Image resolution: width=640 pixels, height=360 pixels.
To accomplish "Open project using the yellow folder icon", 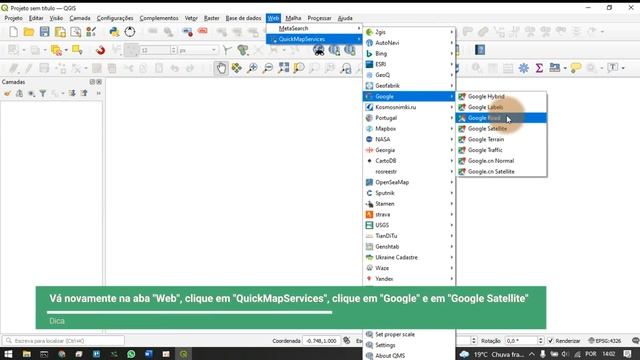I will point(29,32).
